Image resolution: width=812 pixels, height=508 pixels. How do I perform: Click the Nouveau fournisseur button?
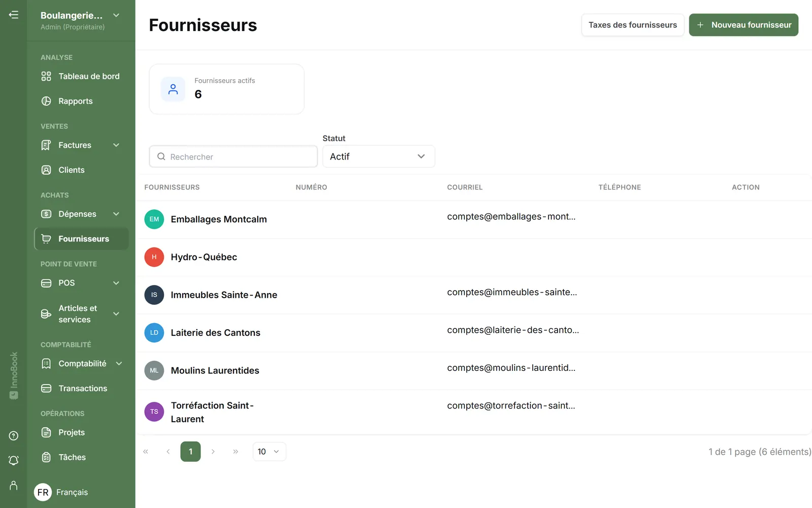[x=743, y=25]
